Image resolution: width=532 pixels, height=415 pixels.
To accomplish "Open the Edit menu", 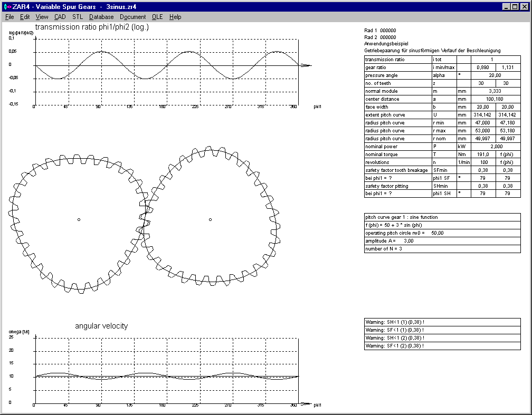I will click(25, 17).
